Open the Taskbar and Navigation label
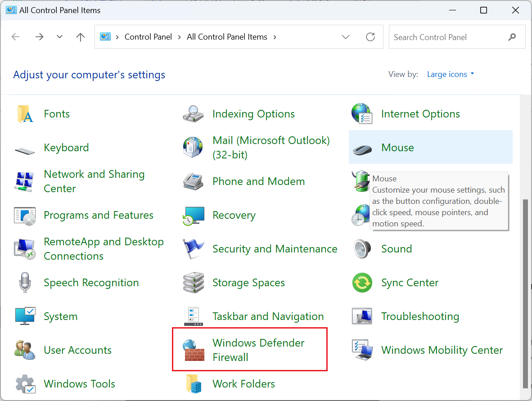This screenshot has height=401, width=532. click(x=268, y=316)
